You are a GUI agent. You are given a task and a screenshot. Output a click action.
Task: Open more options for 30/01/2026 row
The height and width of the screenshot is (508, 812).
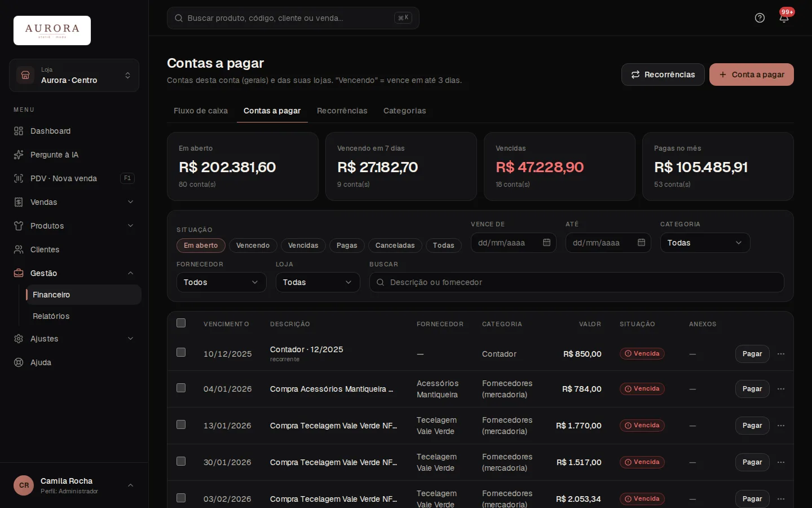(x=781, y=462)
